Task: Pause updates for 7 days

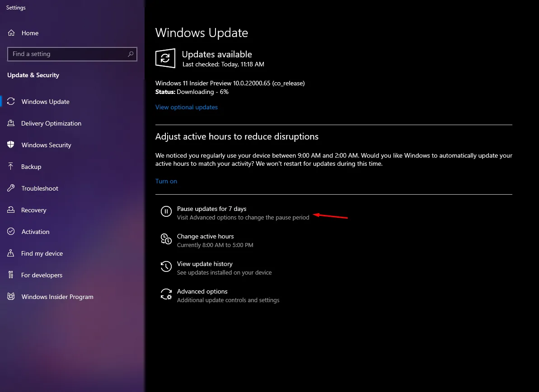Action: (x=212, y=209)
